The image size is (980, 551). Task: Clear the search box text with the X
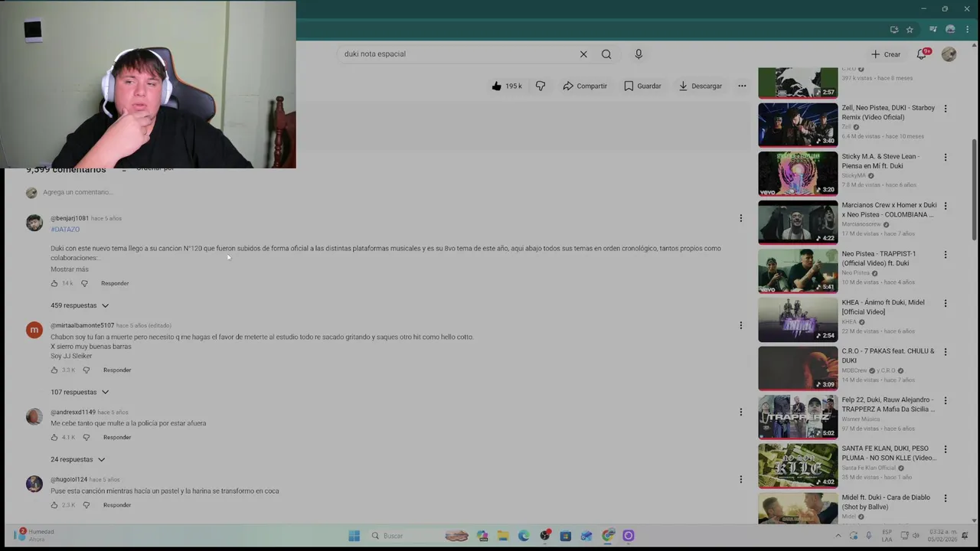click(583, 54)
